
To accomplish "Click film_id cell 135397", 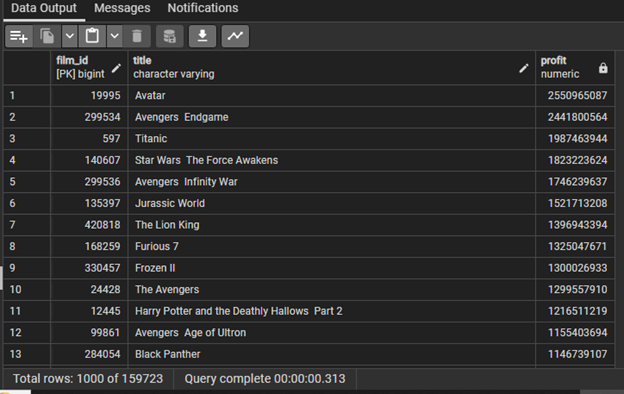I will tap(89, 203).
